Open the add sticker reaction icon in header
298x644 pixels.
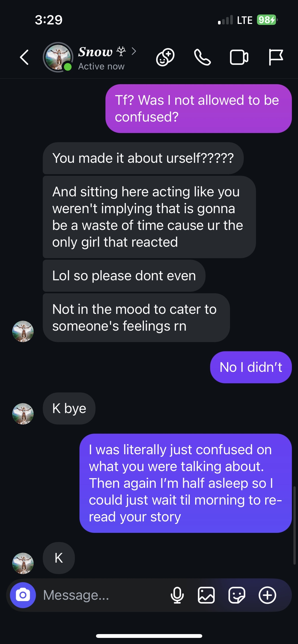165,57
